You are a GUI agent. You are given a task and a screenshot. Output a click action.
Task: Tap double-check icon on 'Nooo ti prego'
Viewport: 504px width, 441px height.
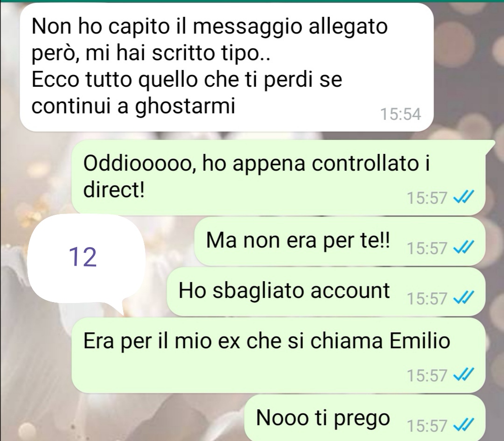point(463,425)
